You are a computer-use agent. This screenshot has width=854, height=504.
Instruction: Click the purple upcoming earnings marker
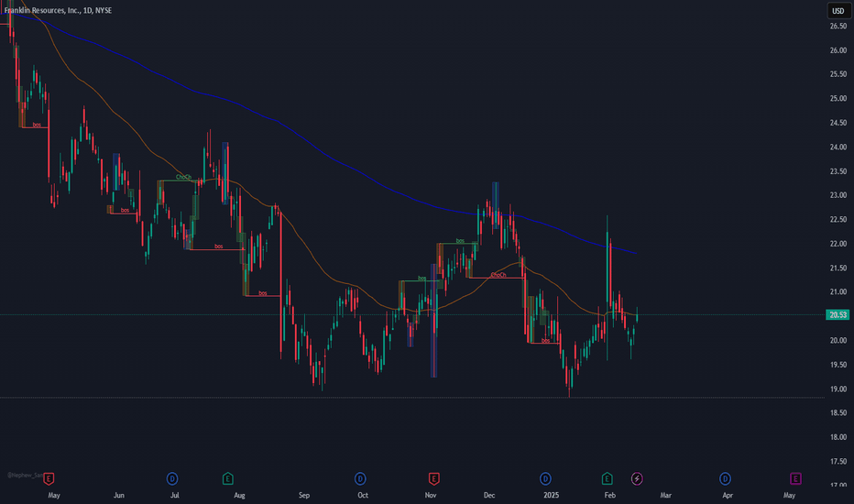click(x=795, y=479)
